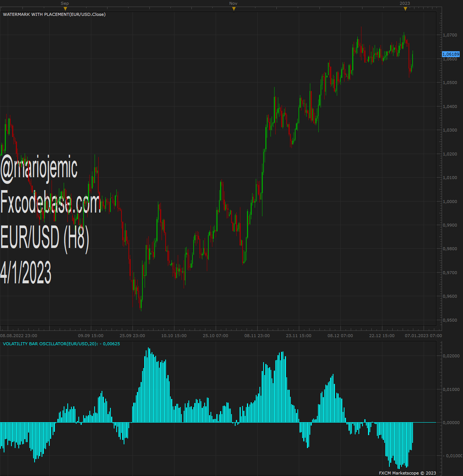This screenshot has height=476, width=463.
Task: Click the 10.10 15:00 date label
Action: 174,336
